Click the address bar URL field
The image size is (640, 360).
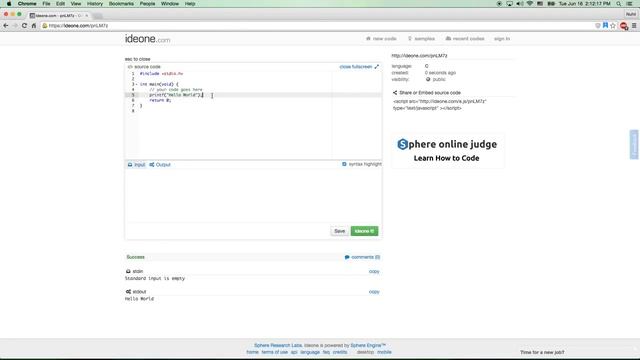318,26
